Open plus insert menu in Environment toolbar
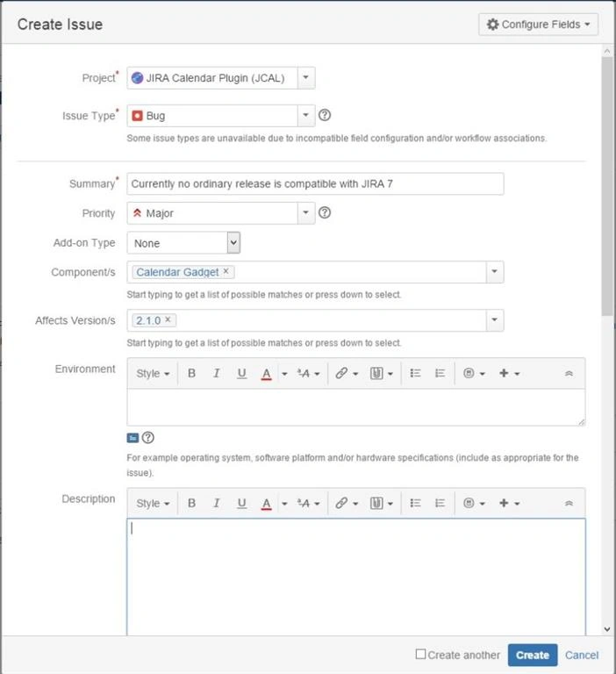The width and height of the screenshot is (616, 674). [x=510, y=373]
